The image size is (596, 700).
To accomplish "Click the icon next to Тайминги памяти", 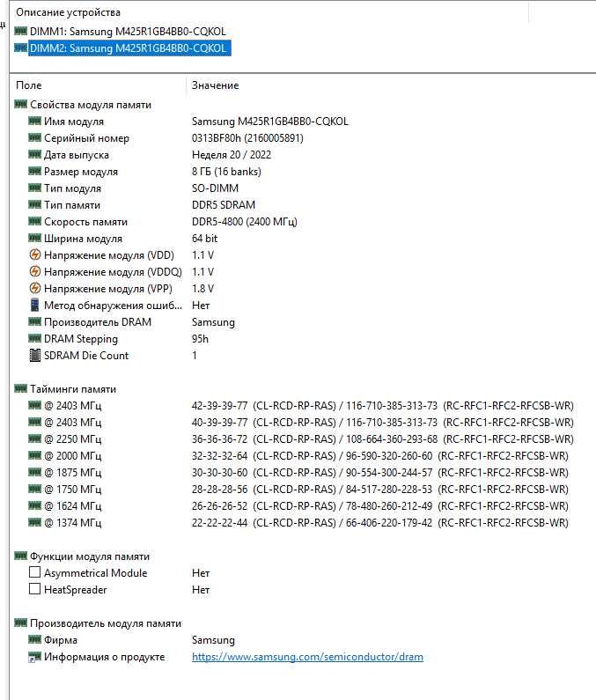I will tap(20, 388).
